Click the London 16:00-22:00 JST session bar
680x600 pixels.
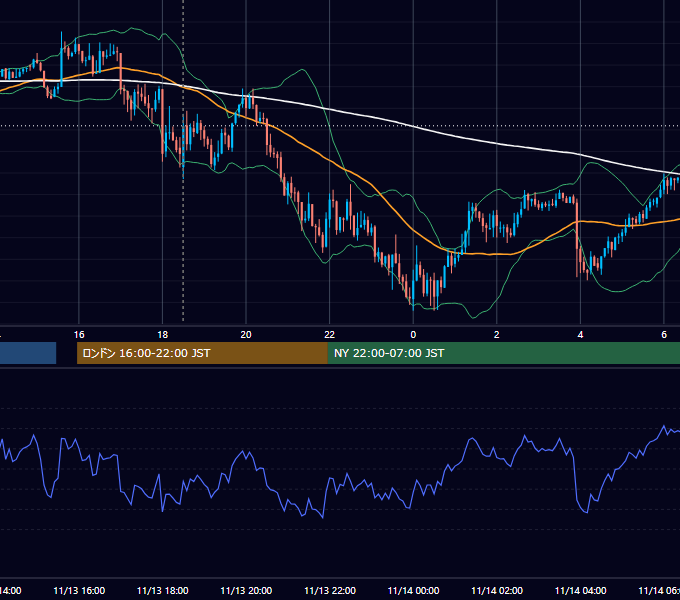tap(202, 353)
